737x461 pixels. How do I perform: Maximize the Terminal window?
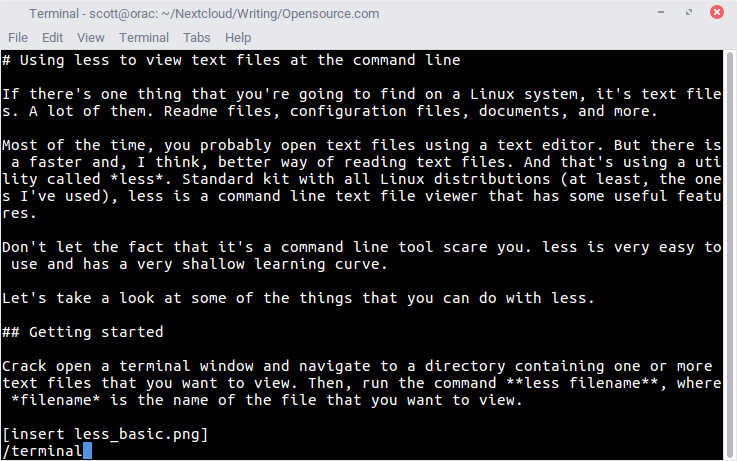pos(689,13)
